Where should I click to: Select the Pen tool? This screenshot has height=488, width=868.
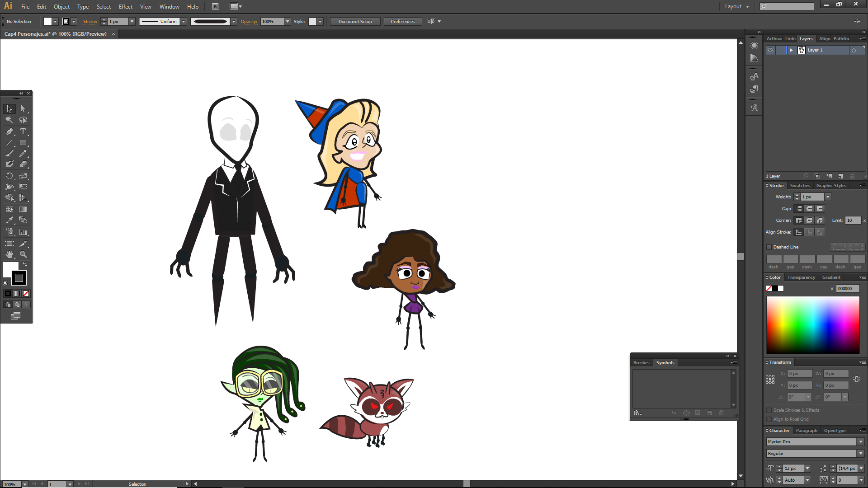point(9,131)
